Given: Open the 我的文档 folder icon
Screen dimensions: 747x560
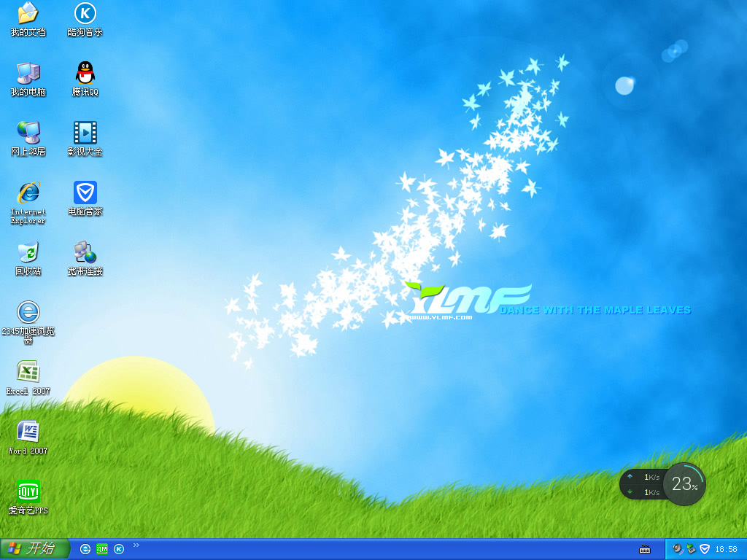Looking at the screenshot, I should point(28,14).
